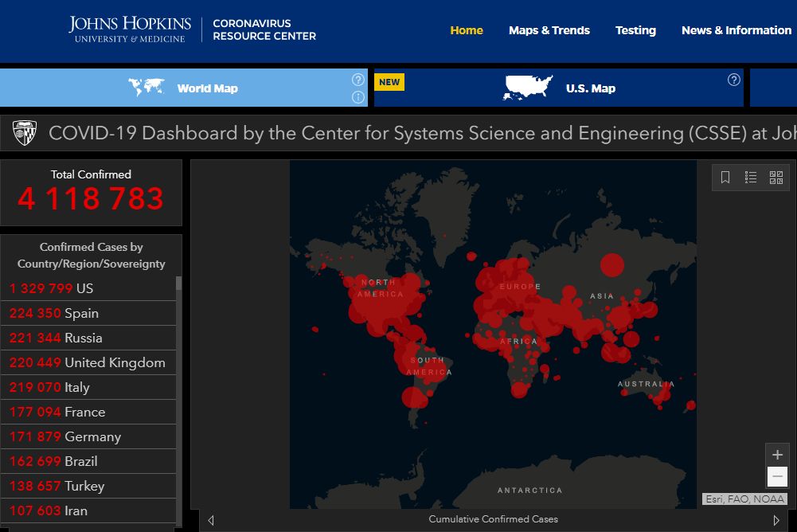The height and width of the screenshot is (532, 797).
Task: Click the help icon on U.S. Map tab
Action: (x=734, y=80)
